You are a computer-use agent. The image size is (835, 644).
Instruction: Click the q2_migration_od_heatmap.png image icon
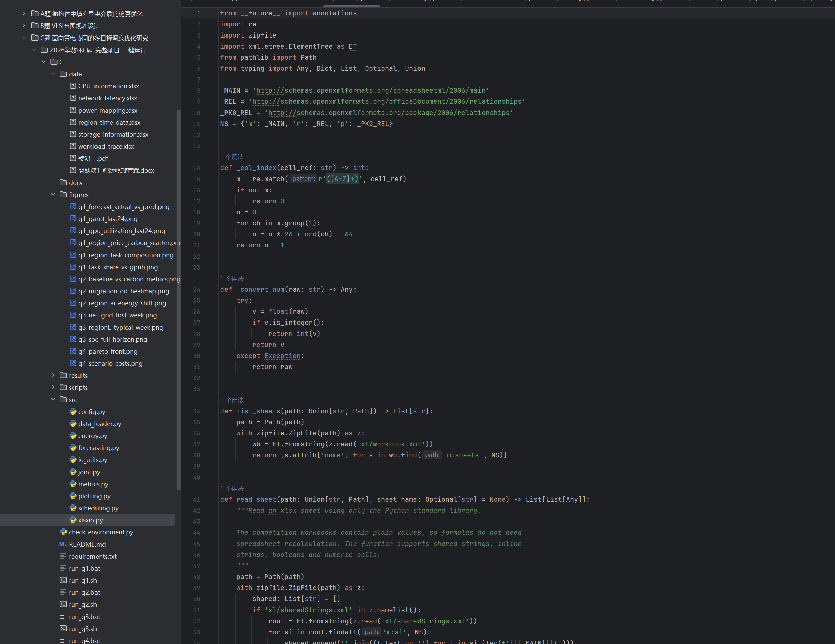click(x=73, y=291)
